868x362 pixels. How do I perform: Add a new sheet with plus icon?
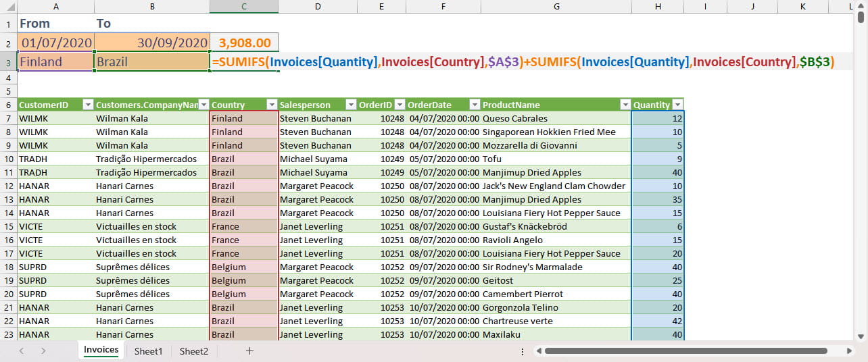249,351
